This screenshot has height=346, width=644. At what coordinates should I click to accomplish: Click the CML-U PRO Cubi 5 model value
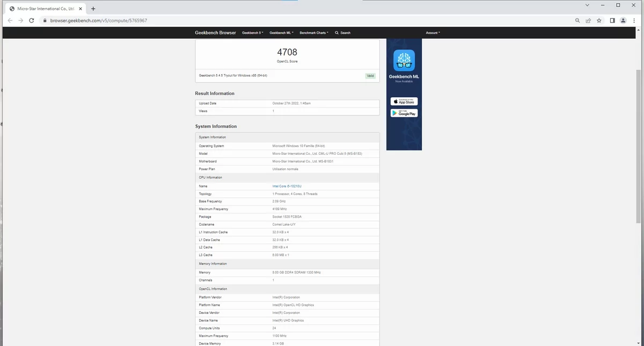[x=317, y=154]
